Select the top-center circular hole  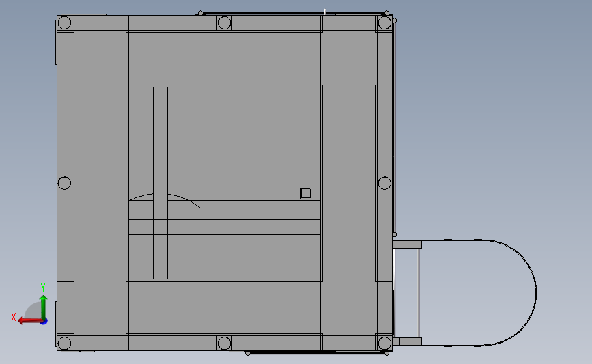(x=224, y=23)
